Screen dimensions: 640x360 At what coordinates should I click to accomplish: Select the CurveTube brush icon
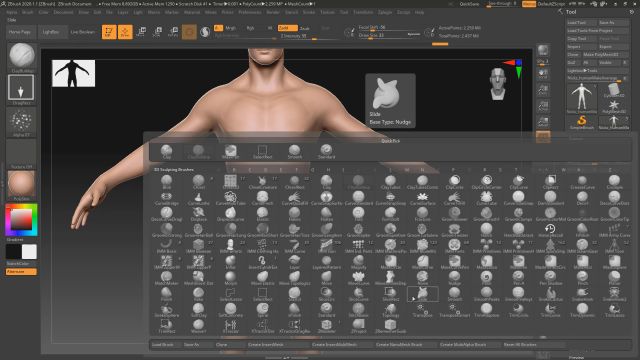click(x=486, y=198)
